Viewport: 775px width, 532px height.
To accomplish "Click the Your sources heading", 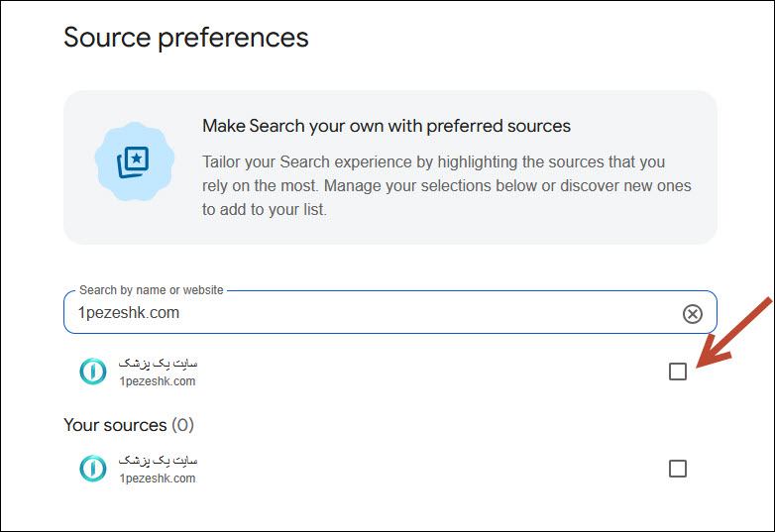I will (x=115, y=425).
